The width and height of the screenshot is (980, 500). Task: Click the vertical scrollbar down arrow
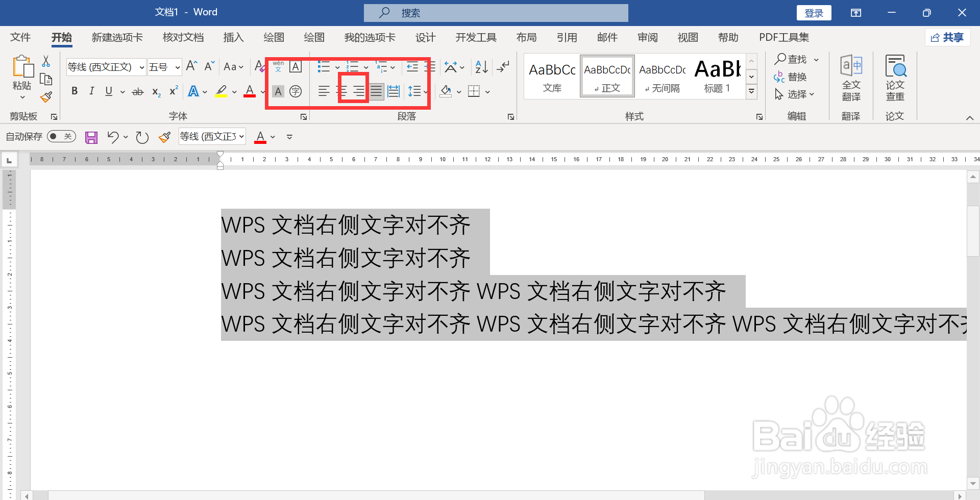(x=973, y=483)
